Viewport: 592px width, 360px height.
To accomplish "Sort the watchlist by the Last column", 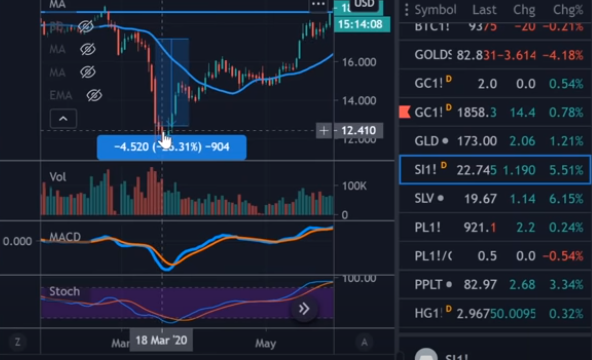I will click(484, 10).
